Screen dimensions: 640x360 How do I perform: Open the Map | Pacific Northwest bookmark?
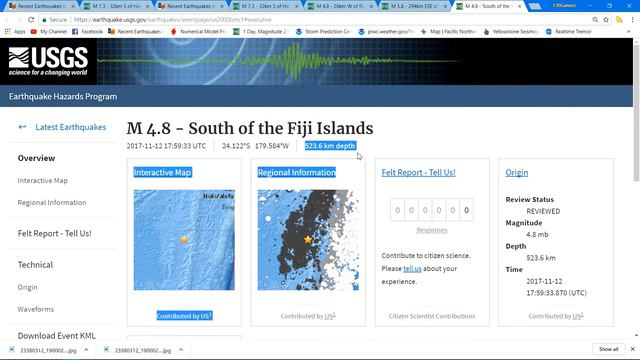(x=448, y=31)
